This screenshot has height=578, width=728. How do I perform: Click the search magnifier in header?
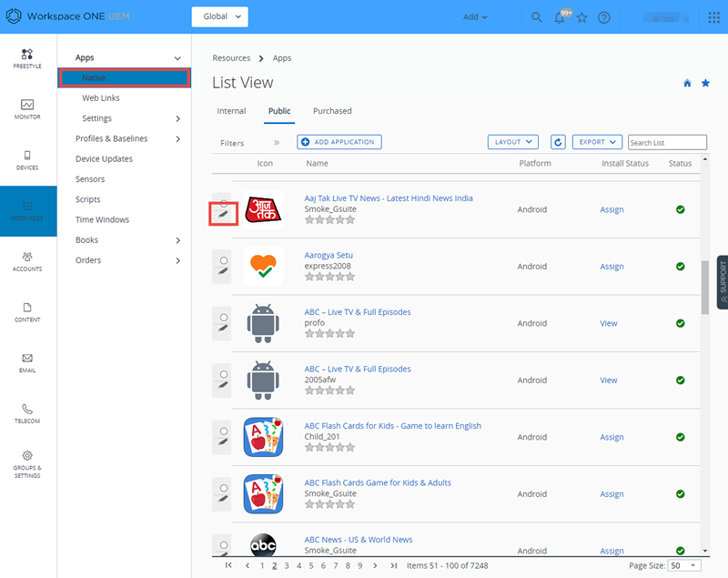536,17
